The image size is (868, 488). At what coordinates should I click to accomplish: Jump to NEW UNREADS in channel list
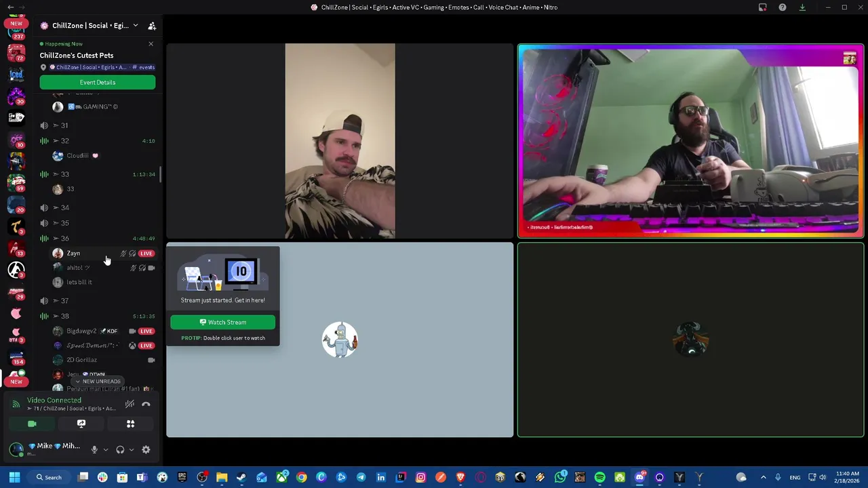click(98, 382)
